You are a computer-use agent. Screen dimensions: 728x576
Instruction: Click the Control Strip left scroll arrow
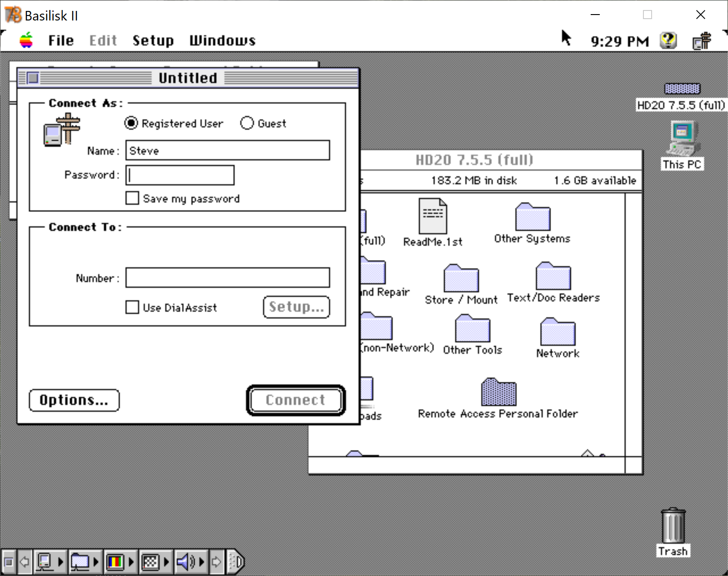click(x=25, y=562)
